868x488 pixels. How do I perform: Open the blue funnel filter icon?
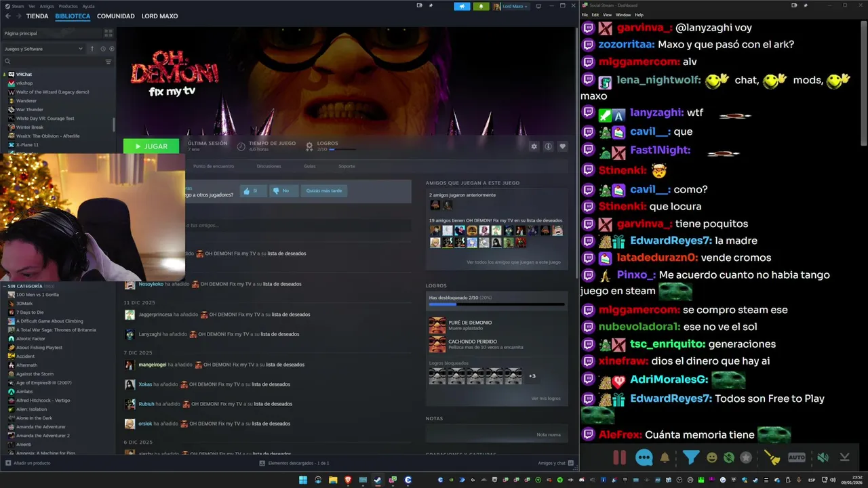690,457
